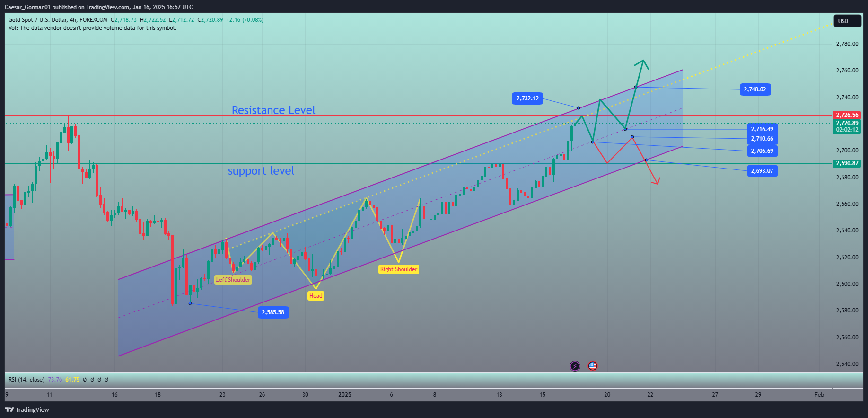Click the high value H2,722.52 in header
The height and width of the screenshot is (418, 868).
[x=153, y=20]
